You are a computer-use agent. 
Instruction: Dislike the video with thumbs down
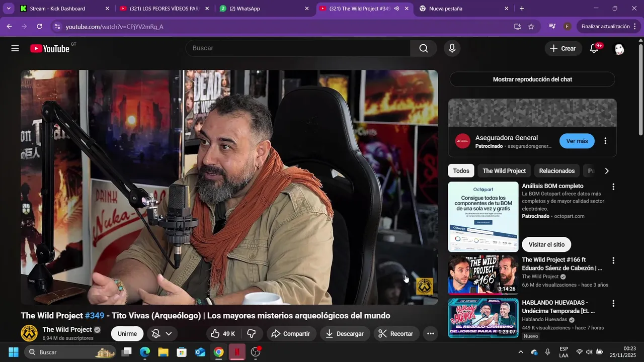point(252,333)
